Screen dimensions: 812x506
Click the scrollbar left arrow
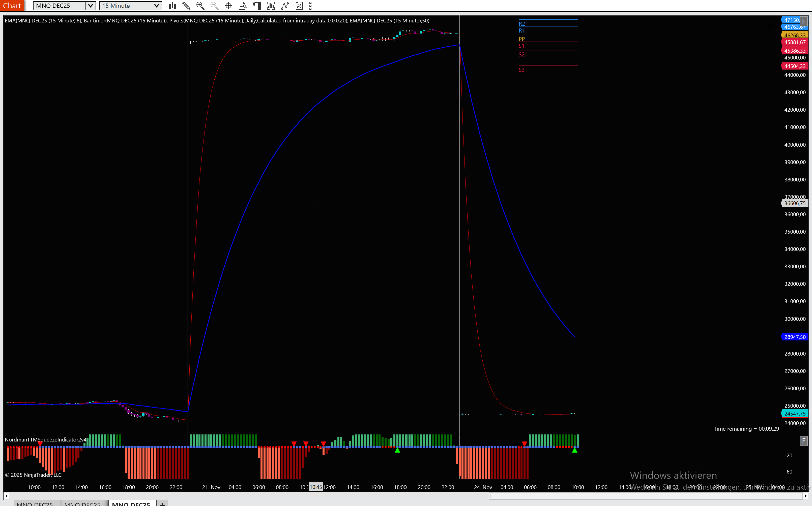click(6, 496)
